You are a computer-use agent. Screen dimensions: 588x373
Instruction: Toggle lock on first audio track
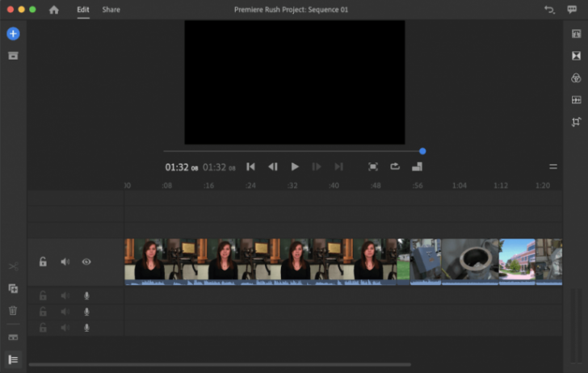43,295
